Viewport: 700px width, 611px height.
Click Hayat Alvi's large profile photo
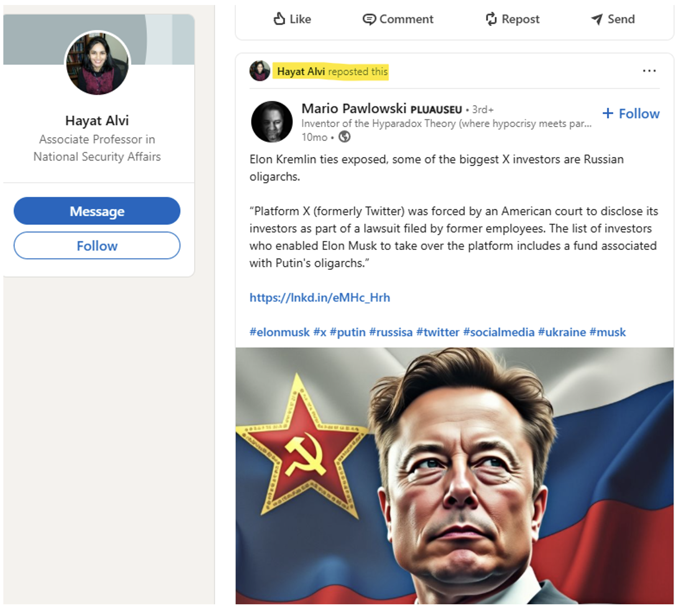click(97, 64)
